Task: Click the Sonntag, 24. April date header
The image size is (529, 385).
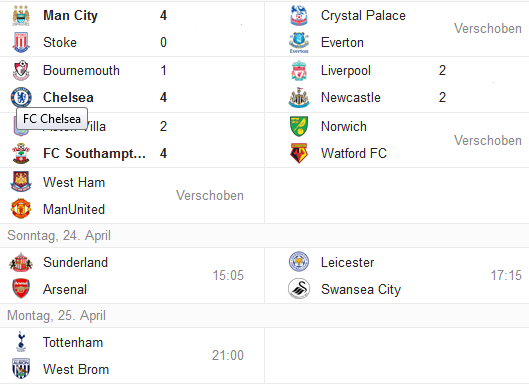Action: [59, 236]
